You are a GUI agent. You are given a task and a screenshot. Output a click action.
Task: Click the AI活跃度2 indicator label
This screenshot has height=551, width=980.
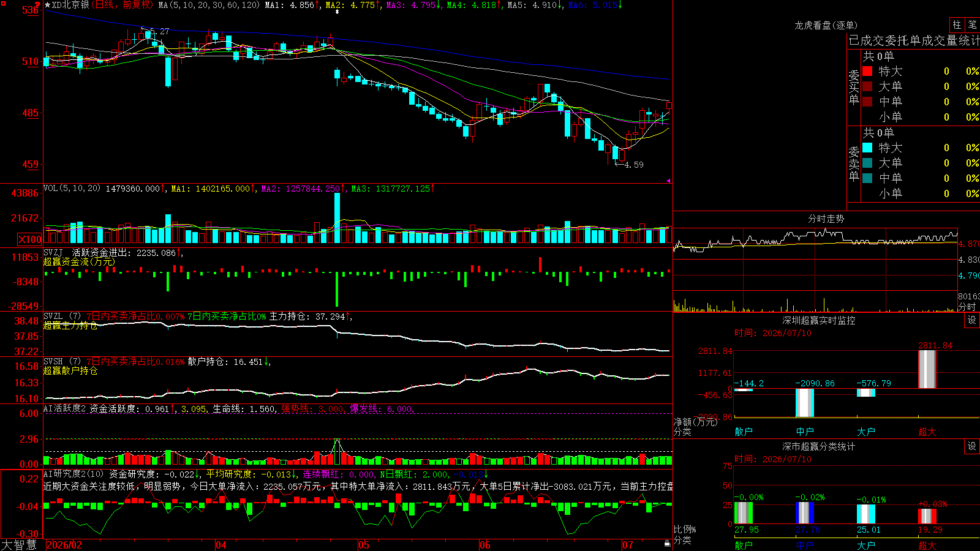click(x=65, y=408)
